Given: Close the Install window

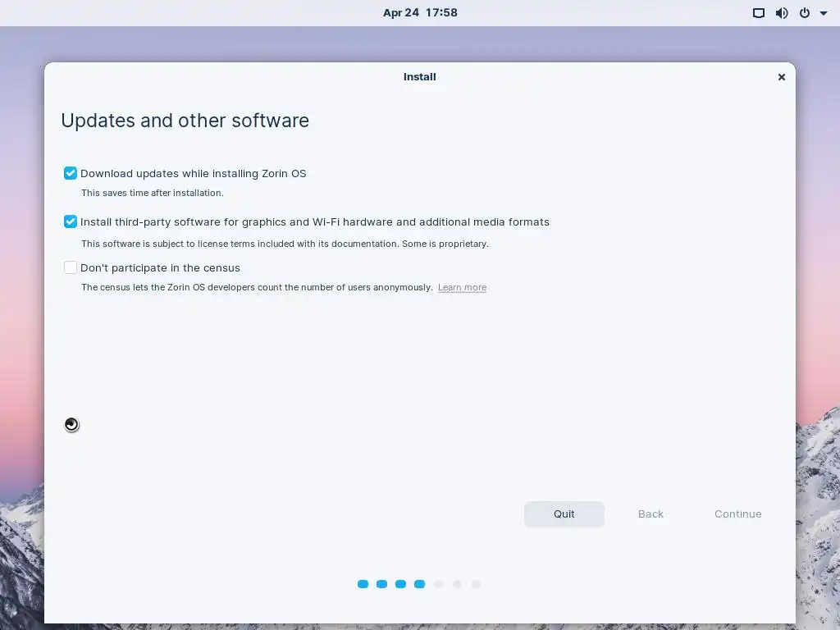Looking at the screenshot, I should click(x=781, y=77).
